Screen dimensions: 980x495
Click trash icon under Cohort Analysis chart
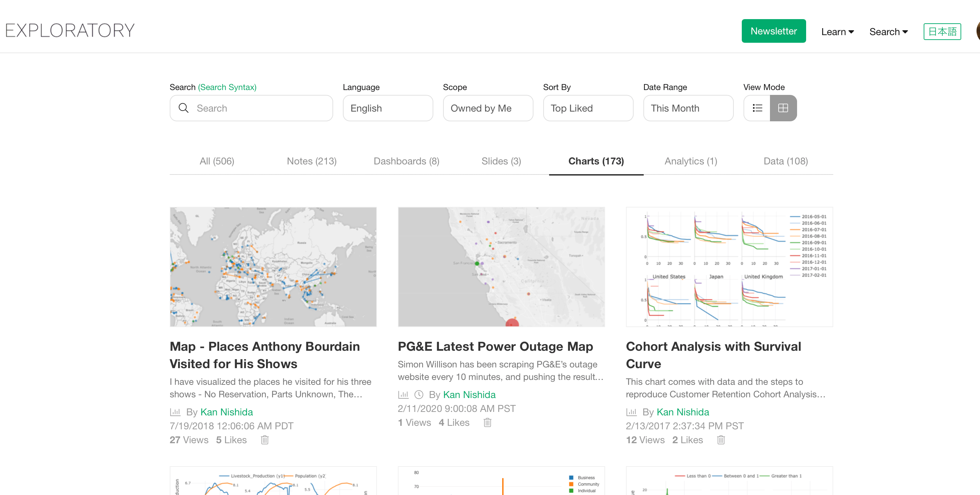[721, 440]
